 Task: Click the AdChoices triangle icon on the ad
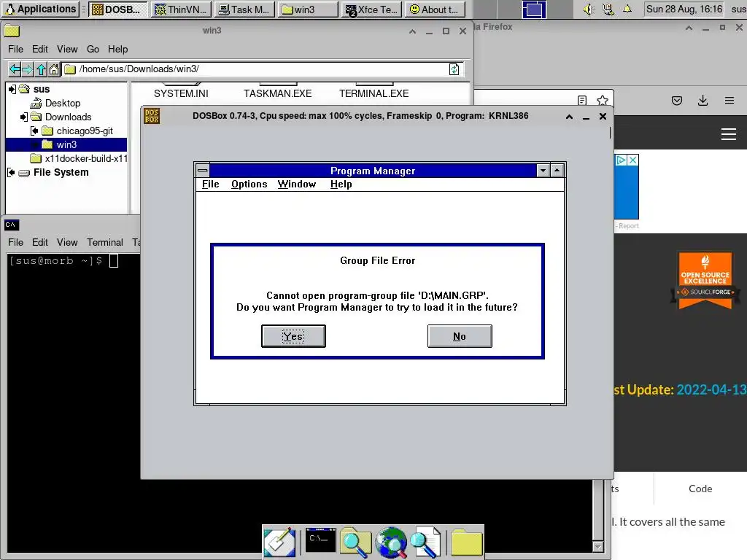click(621, 160)
